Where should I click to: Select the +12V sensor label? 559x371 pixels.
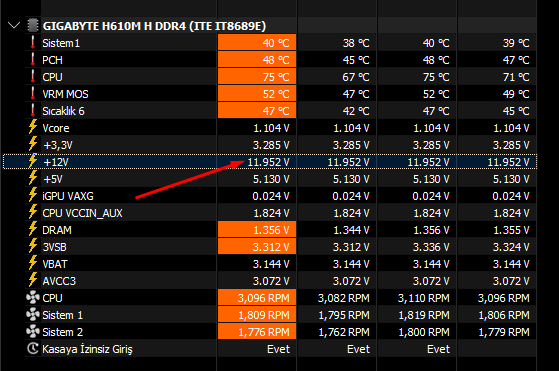(x=56, y=162)
